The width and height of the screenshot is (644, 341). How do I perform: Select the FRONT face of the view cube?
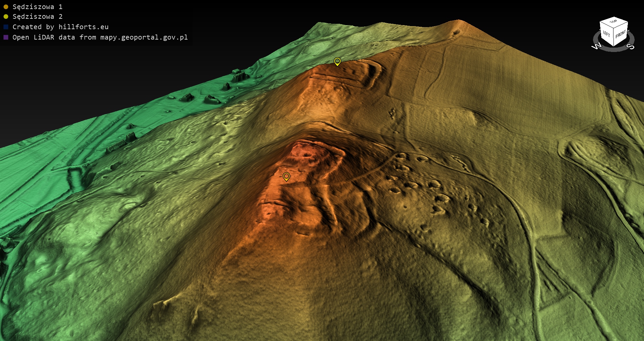(621, 34)
